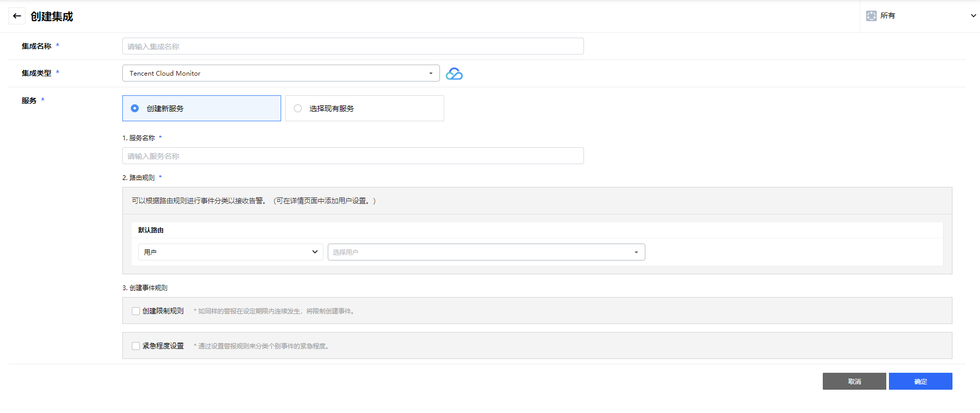Screen dimensions: 980x413
Task: Open the 用户 routing type dropdown
Action: click(x=230, y=252)
